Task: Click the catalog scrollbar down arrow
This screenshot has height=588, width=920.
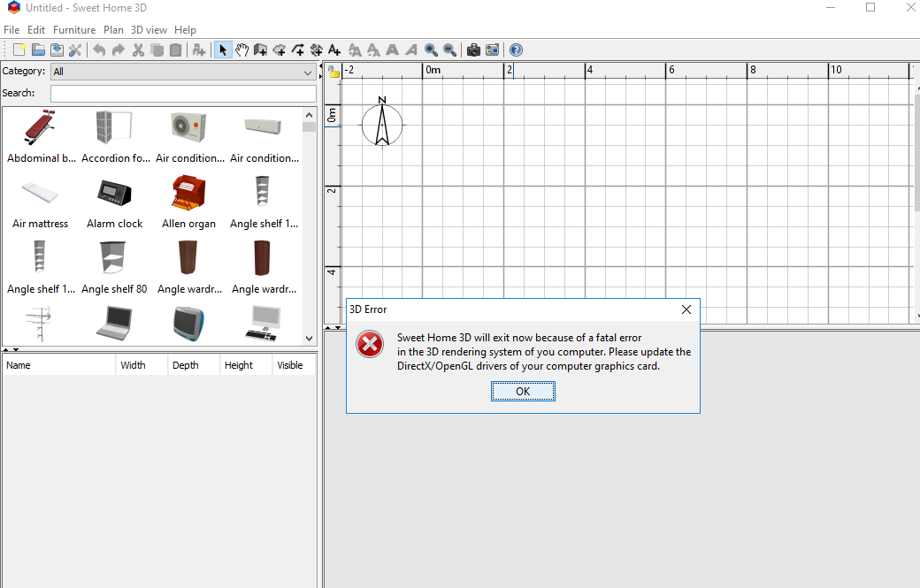Action: [x=310, y=339]
